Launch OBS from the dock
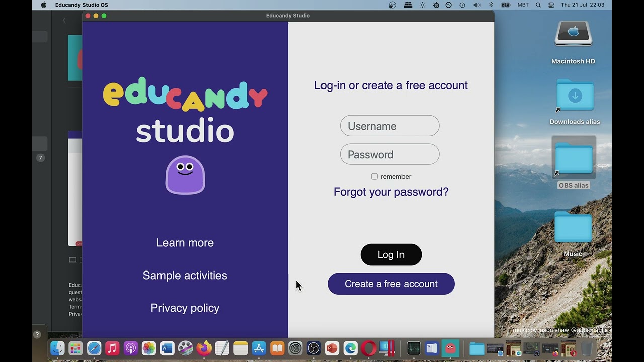This screenshot has height=362, width=644. [x=314, y=348]
